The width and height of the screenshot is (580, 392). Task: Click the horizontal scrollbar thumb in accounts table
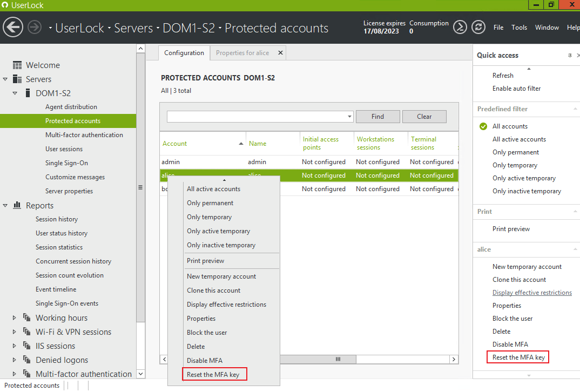click(318, 359)
